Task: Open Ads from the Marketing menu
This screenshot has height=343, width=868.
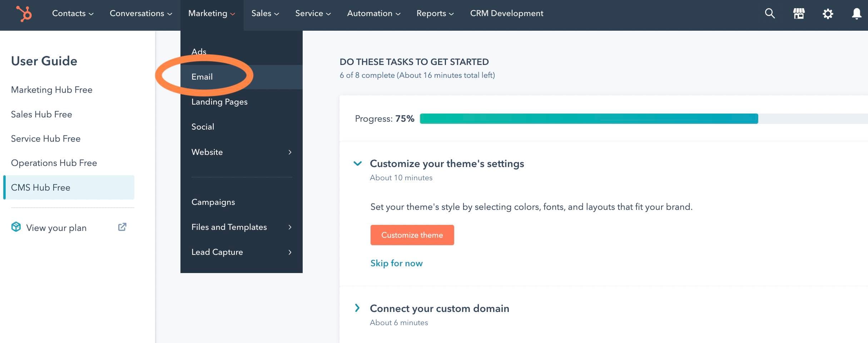Action: 199,51
